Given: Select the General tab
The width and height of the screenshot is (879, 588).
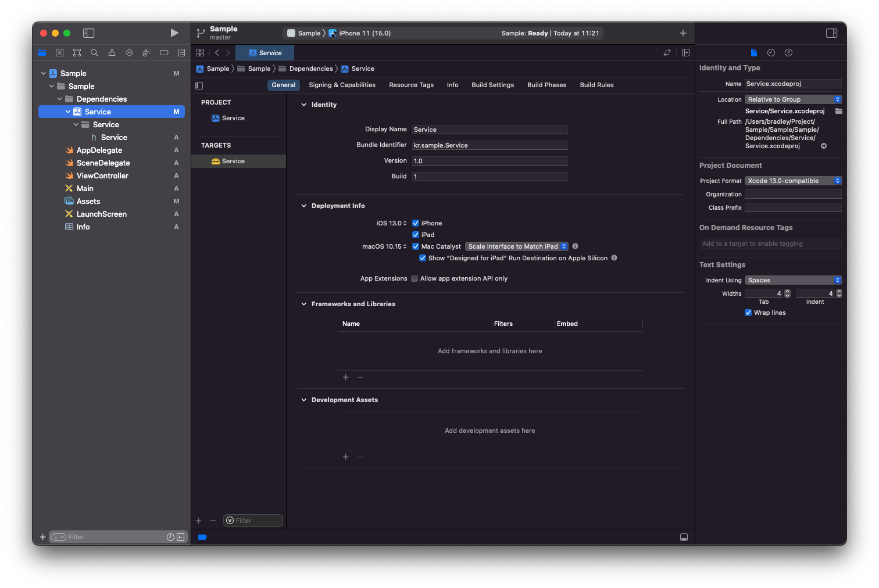Looking at the screenshot, I should [x=283, y=85].
